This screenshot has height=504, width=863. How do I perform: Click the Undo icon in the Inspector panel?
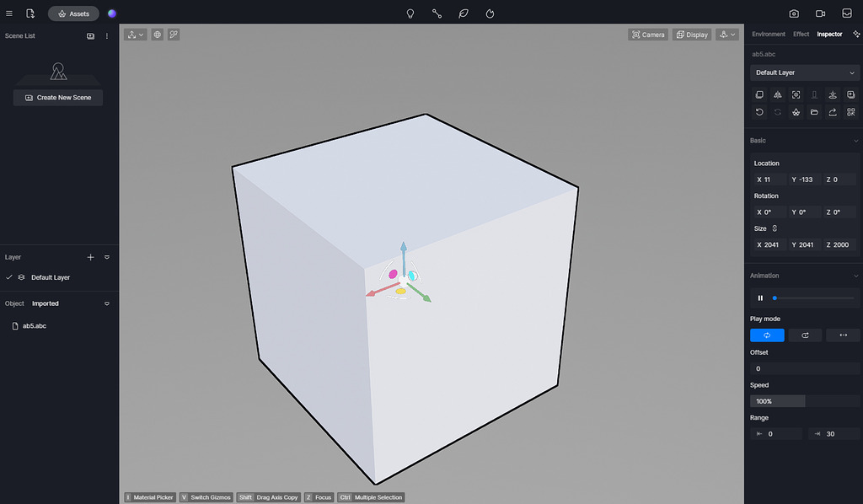pos(759,111)
